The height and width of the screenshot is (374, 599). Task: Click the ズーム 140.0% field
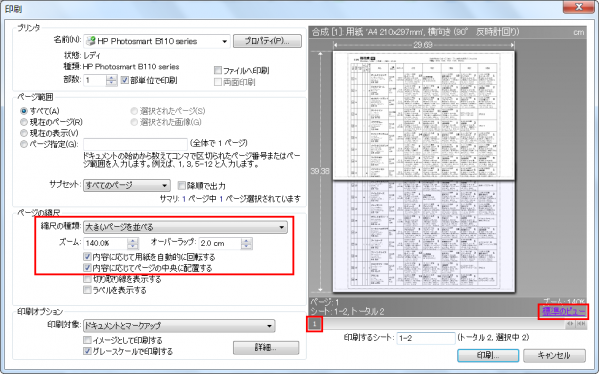point(106,243)
